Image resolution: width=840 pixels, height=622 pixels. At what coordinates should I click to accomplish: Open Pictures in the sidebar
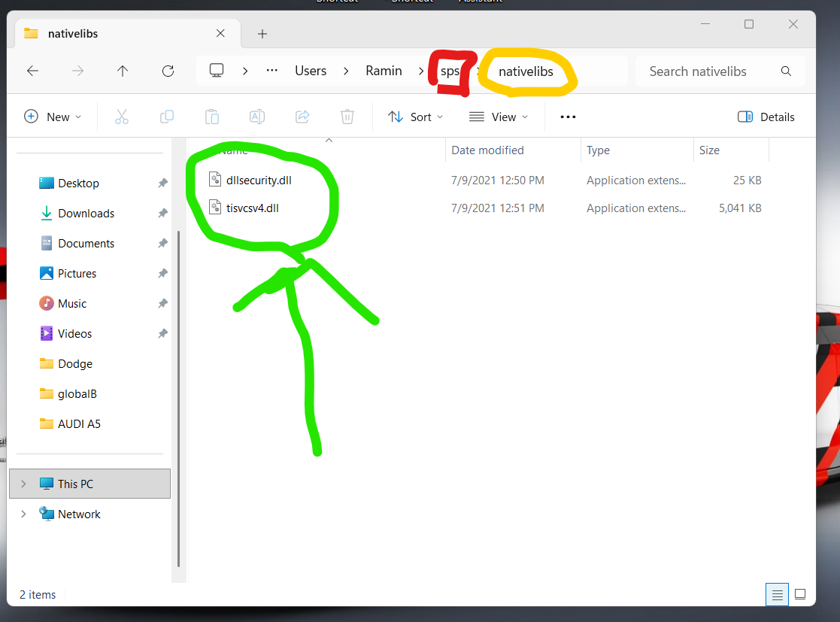click(x=77, y=273)
